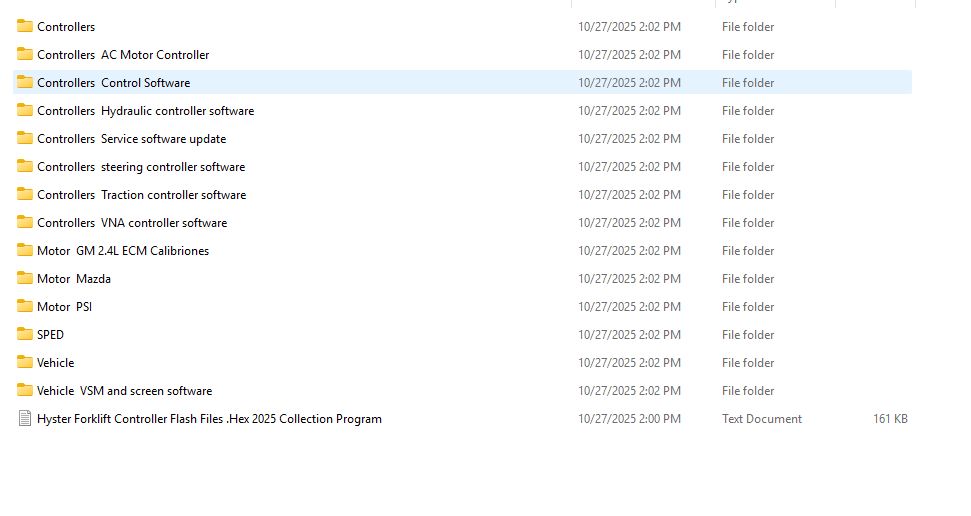Image resolution: width=971 pixels, height=516 pixels.
Task: Click folder icon for Vehicle VSM and screen software
Action: coord(25,390)
